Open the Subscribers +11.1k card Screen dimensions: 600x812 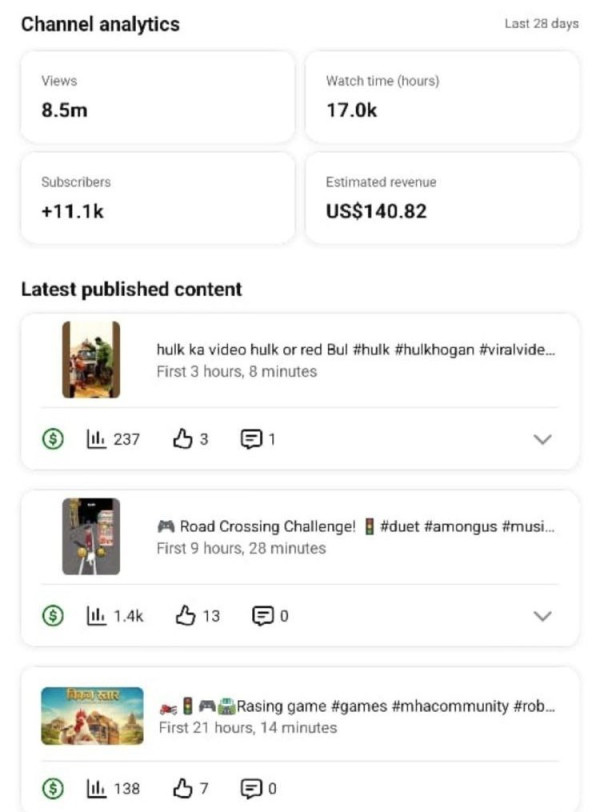point(158,198)
